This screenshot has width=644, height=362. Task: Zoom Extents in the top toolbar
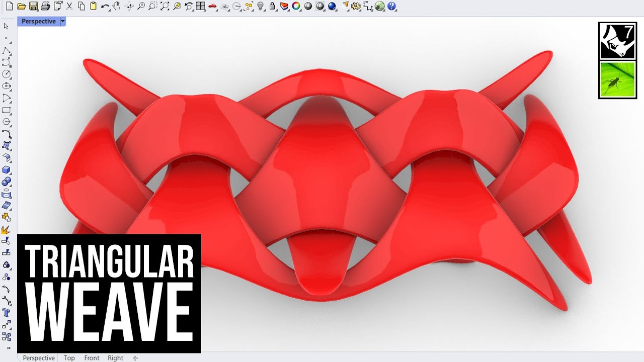165,6
